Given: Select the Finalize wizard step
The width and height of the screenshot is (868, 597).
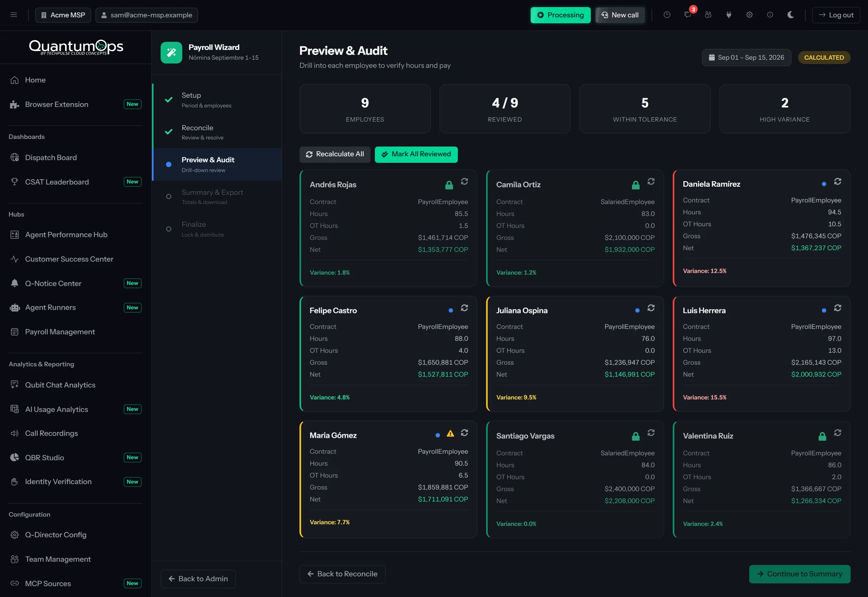Looking at the screenshot, I should (217, 229).
